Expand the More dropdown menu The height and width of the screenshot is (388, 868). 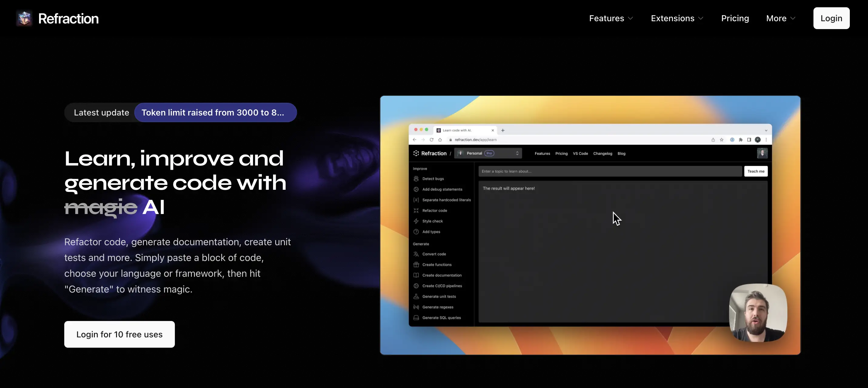click(x=781, y=18)
